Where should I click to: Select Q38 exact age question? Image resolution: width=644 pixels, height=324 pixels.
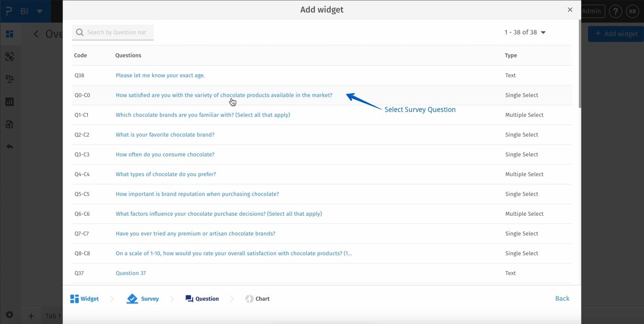point(160,75)
